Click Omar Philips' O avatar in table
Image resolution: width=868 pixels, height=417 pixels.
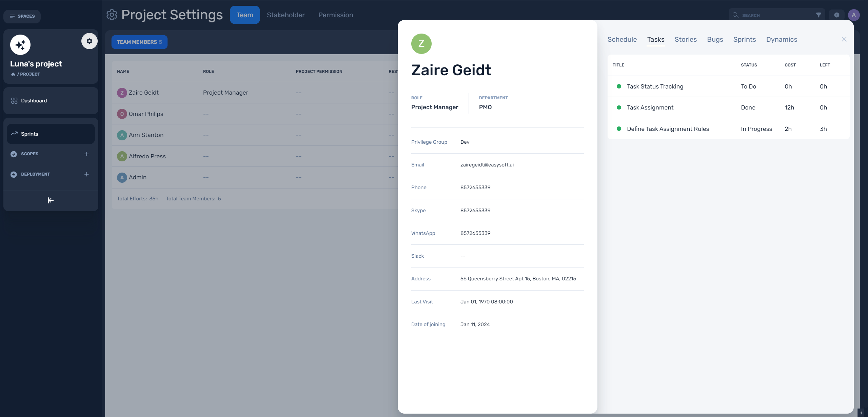[122, 114]
